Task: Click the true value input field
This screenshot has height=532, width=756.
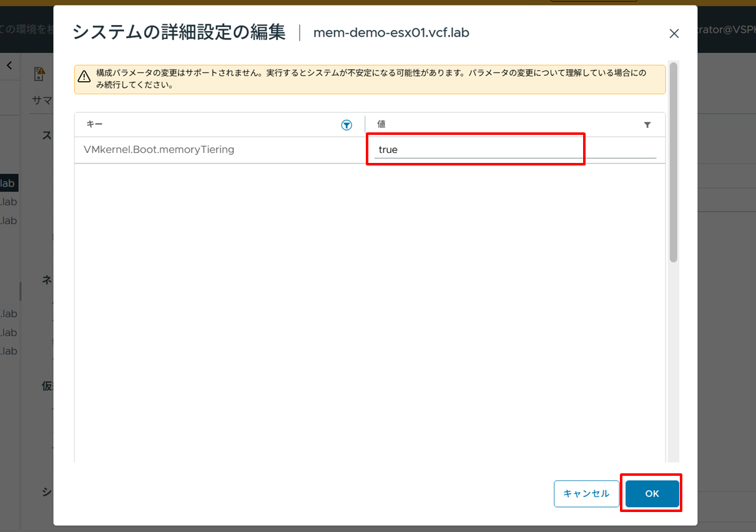Action: click(x=475, y=149)
